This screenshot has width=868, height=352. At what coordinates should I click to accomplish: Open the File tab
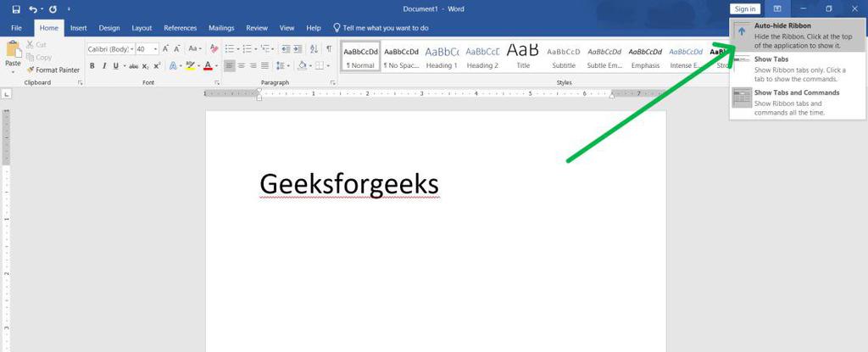(x=17, y=28)
